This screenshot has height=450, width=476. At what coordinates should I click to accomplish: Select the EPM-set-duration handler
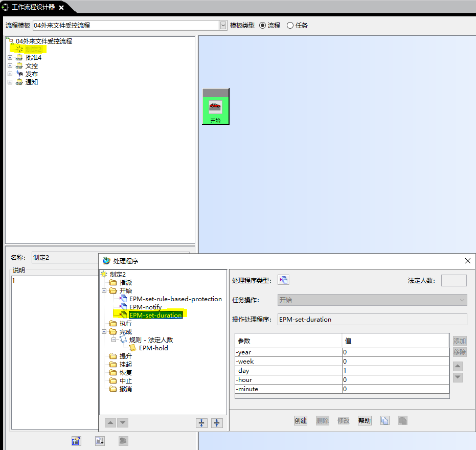tap(156, 315)
